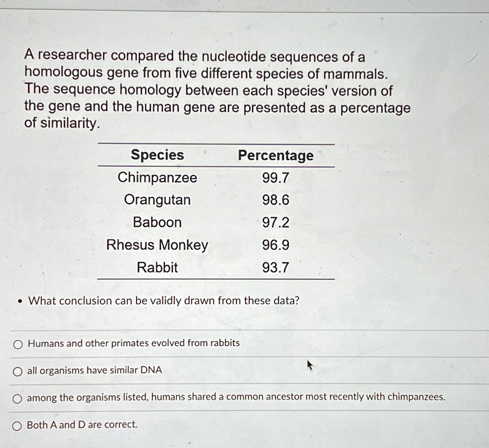Click the 93.7 percentage value
This screenshot has width=489, height=448.
[x=276, y=268]
